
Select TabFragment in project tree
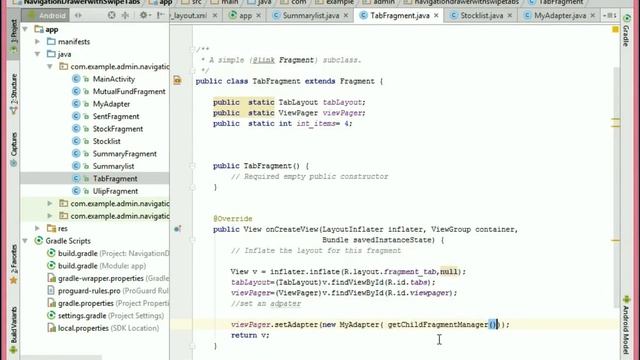point(115,179)
